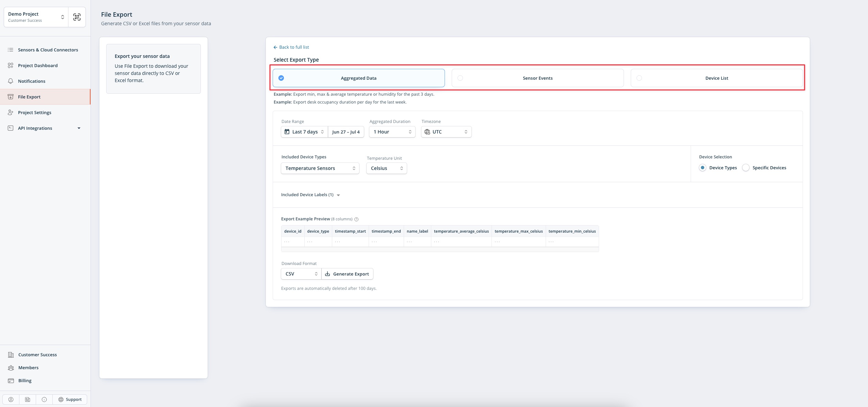The image size is (868, 407).
Task: Click the Support lifebuoy button
Action: coord(70,400)
